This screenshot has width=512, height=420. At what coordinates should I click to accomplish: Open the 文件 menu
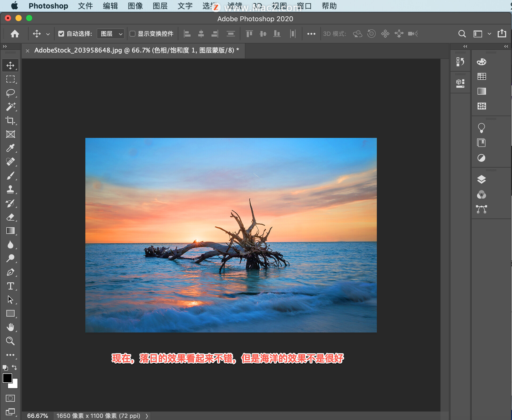tap(85, 6)
